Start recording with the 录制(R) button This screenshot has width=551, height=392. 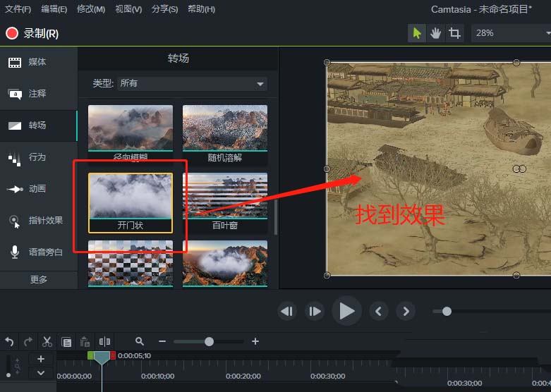(32, 33)
